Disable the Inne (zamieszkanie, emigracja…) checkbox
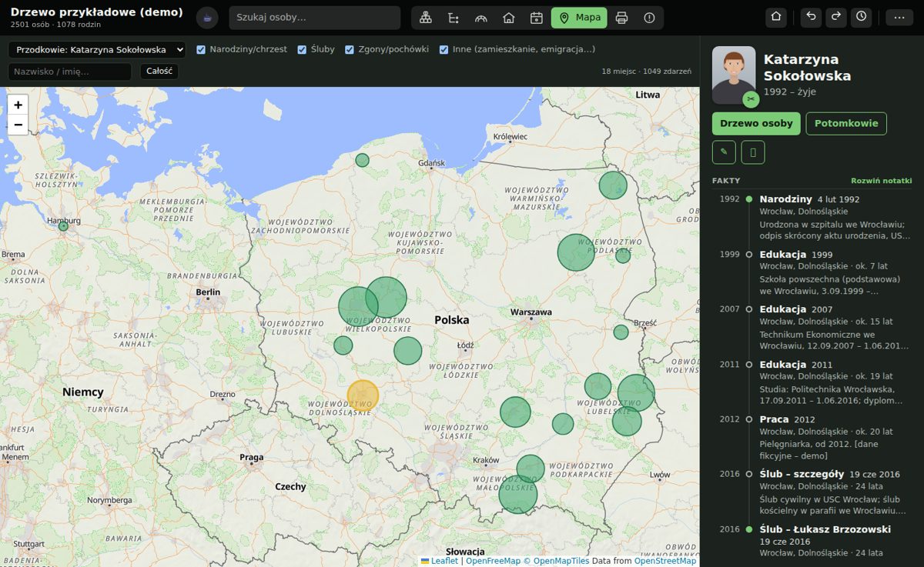Image resolution: width=924 pixels, height=567 pixels. coord(444,50)
